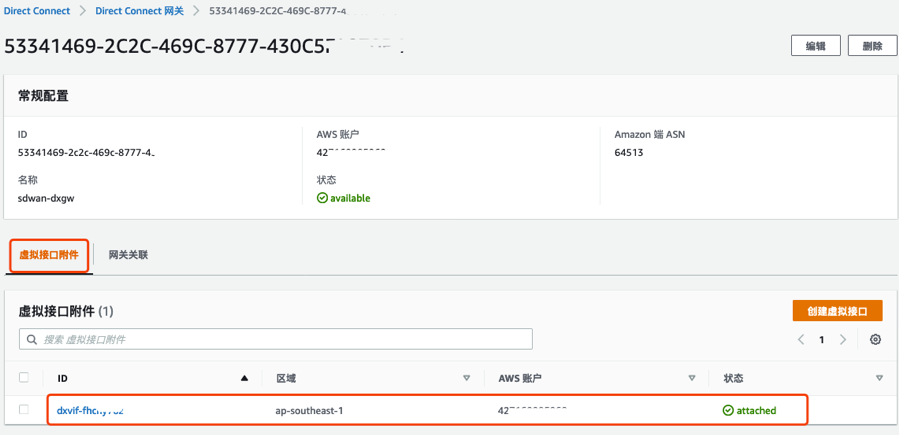Go to next page arrow
Screen dimensions: 899x435
(x=843, y=340)
